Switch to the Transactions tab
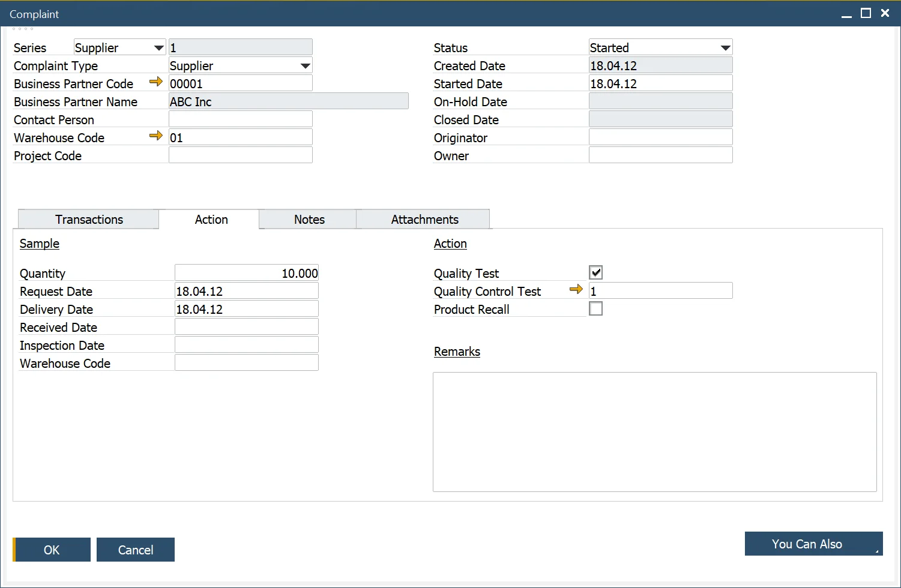Image resolution: width=901 pixels, height=588 pixels. coord(89,220)
